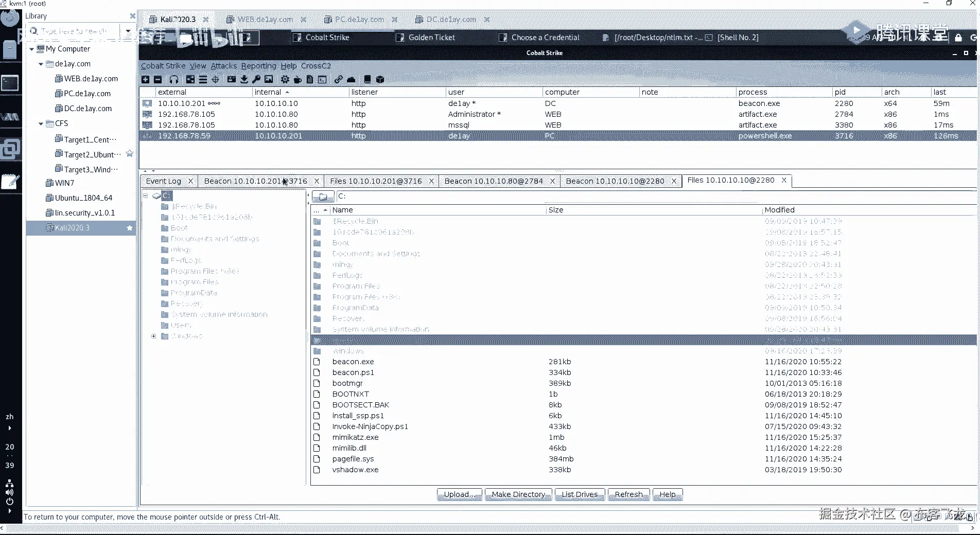This screenshot has width=980, height=535.
Task: Sort sessions by the internal column header
Action: pyautogui.click(x=301, y=92)
